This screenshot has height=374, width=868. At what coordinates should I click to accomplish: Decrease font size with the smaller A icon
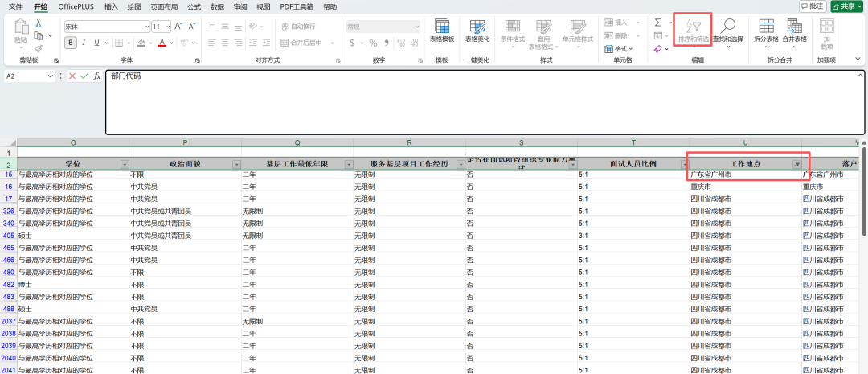click(x=191, y=26)
